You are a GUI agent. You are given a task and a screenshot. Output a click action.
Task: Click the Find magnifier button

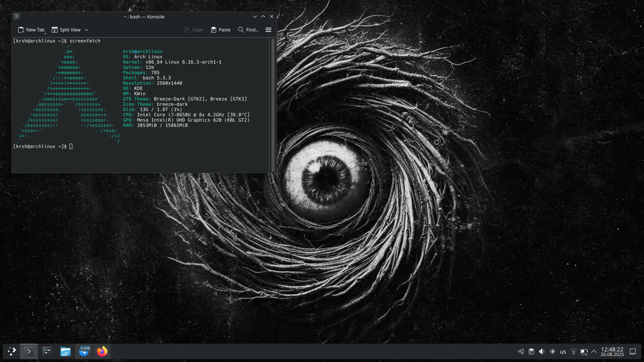pos(248,30)
